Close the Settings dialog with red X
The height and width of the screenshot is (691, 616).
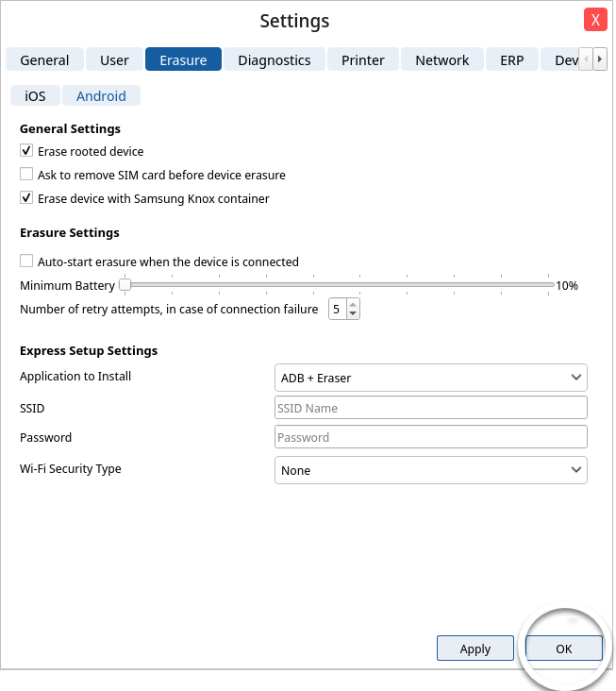(595, 20)
